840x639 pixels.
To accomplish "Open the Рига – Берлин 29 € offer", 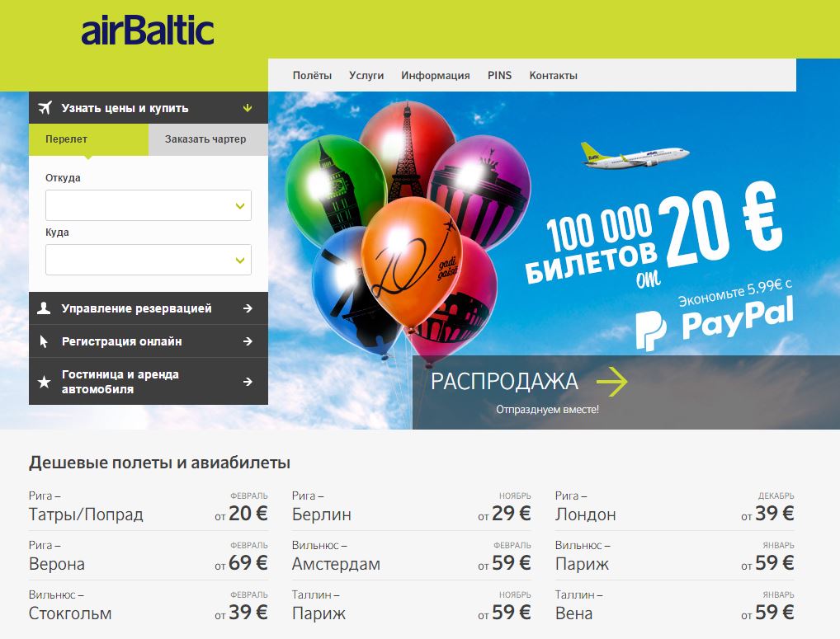I will [x=412, y=506].
